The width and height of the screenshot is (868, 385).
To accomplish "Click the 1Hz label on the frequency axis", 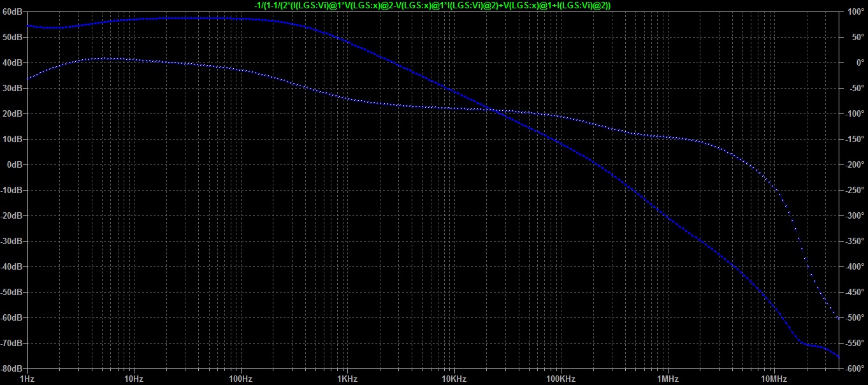I will 27,379.
